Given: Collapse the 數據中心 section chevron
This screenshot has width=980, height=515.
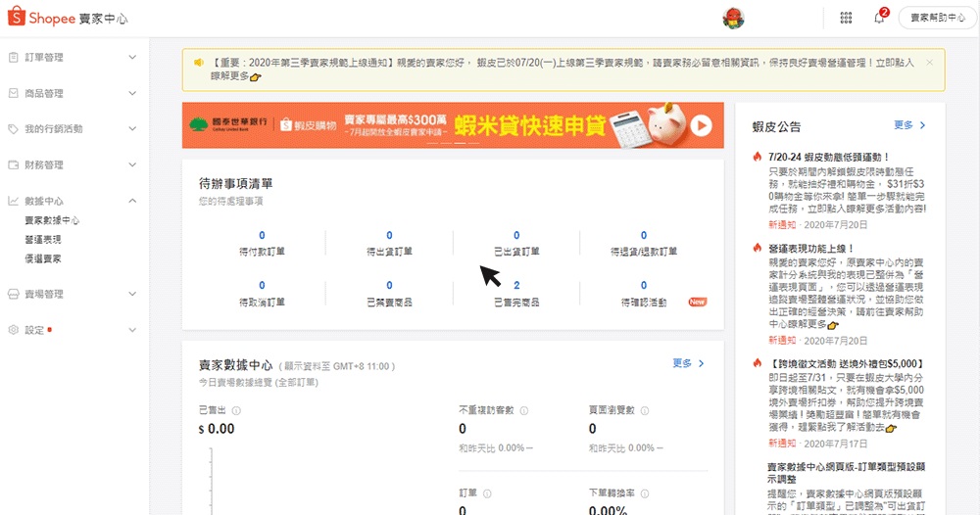Looking at the screenshot, I should click(132, 201).
